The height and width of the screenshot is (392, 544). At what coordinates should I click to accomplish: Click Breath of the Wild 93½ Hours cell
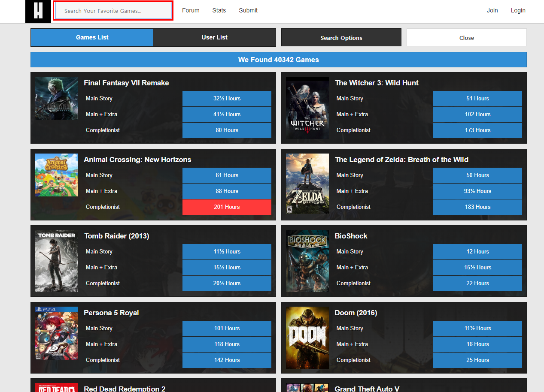[x=477, y=191]
